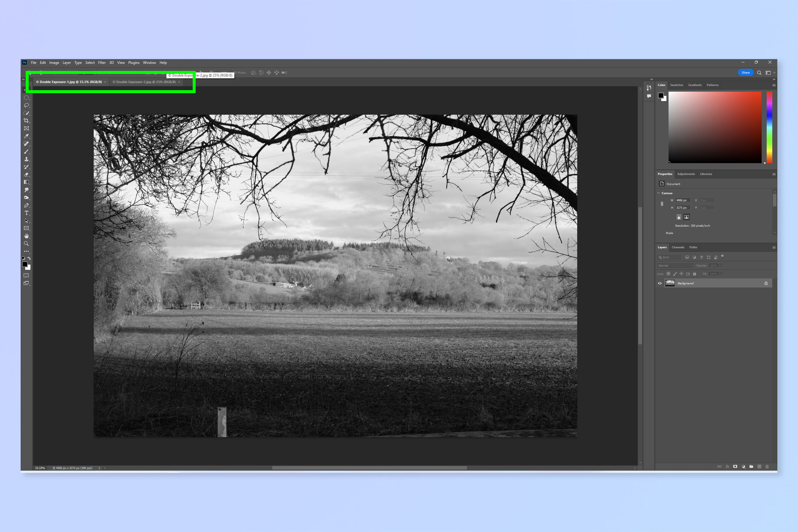
Task: Switch to the Adjustments tab
Action: 685,174
